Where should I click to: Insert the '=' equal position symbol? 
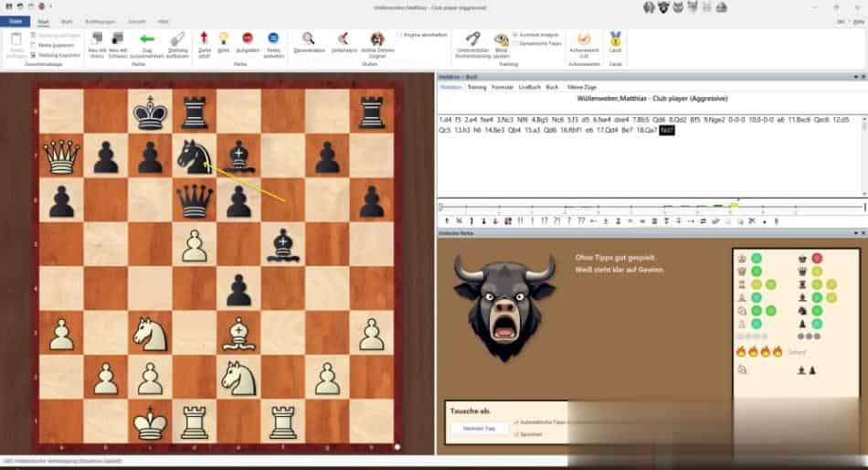coord(630,221)
